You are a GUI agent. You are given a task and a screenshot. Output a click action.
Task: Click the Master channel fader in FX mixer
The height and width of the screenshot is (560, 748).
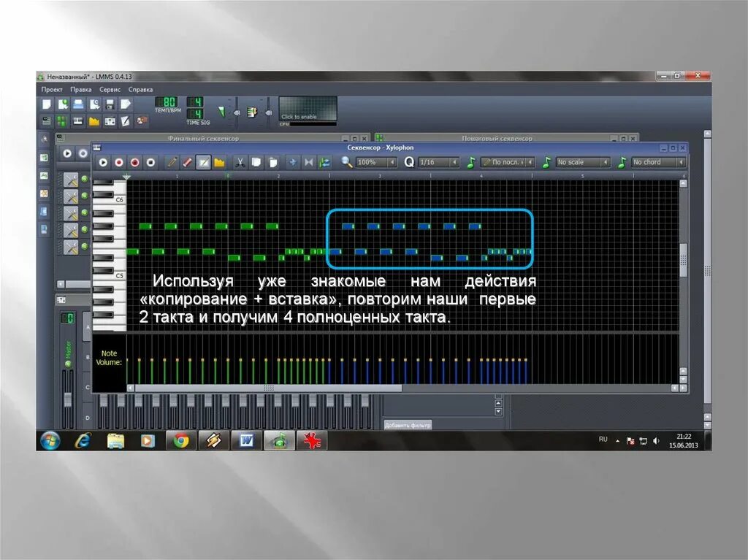68,399
